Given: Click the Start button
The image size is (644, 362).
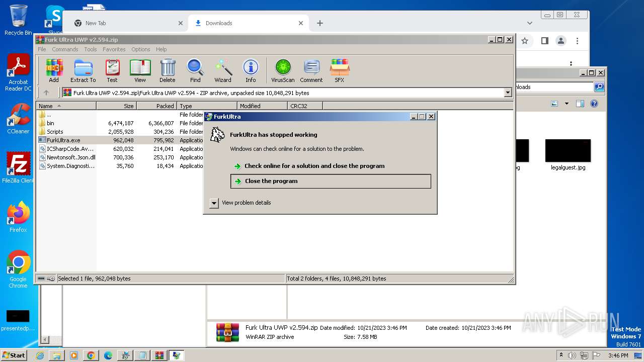Looking at the screenshot, I should (x=14, y=355).
